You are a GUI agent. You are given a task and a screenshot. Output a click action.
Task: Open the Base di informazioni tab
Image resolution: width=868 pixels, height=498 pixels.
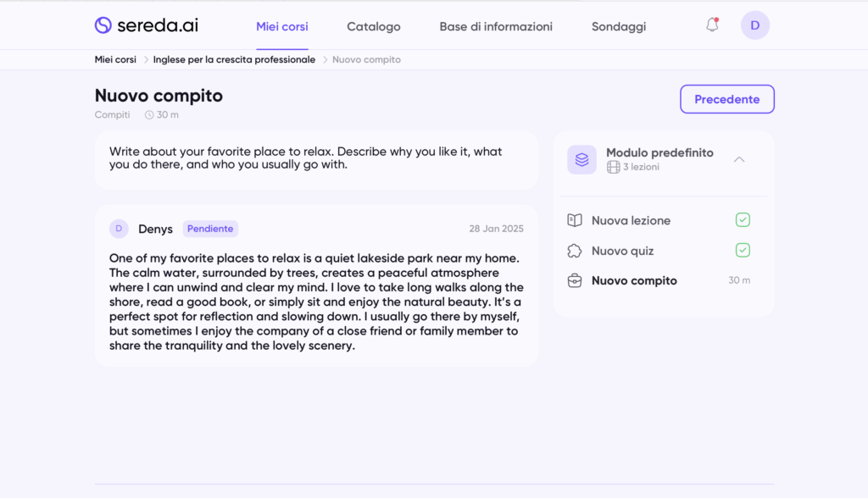pos(496,26)
